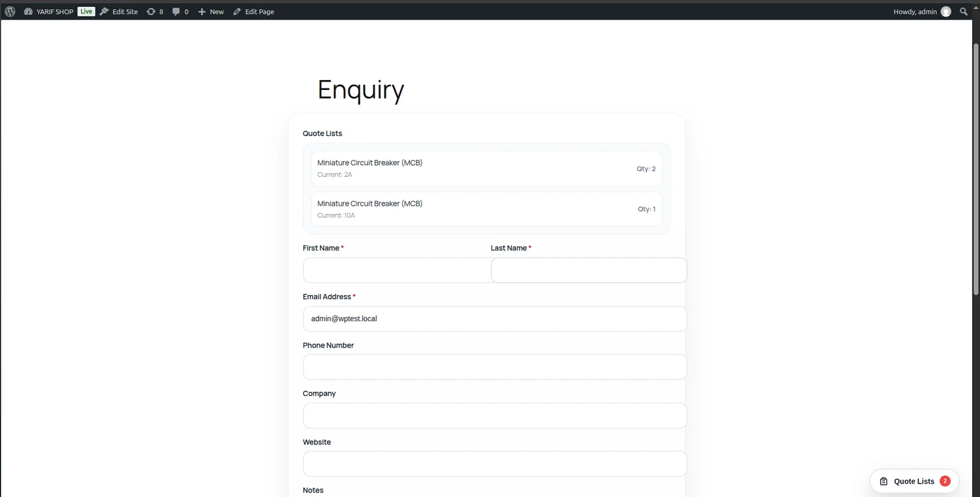This screenshot has height=497, width=980.
Task: Click the page vertical scrollbar
Action: (x=976, y=170)
